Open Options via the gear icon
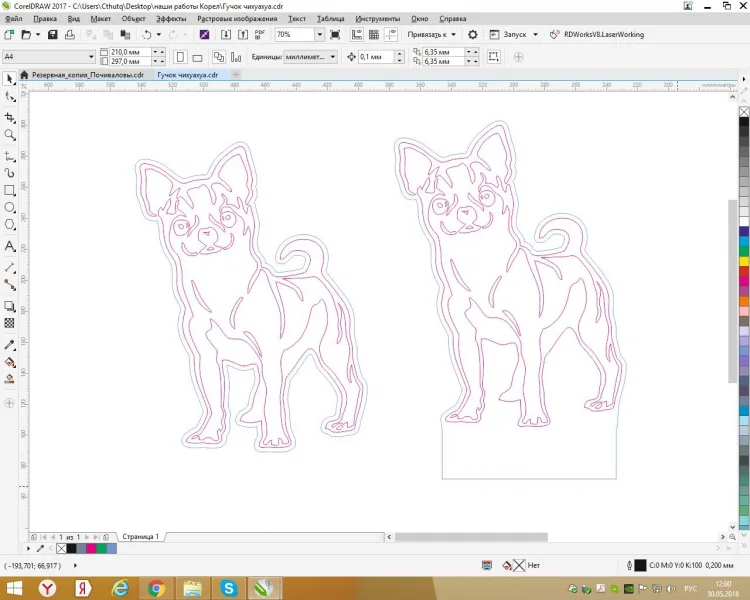The width and height of the screenshot is (750, 600). point(473,34)
